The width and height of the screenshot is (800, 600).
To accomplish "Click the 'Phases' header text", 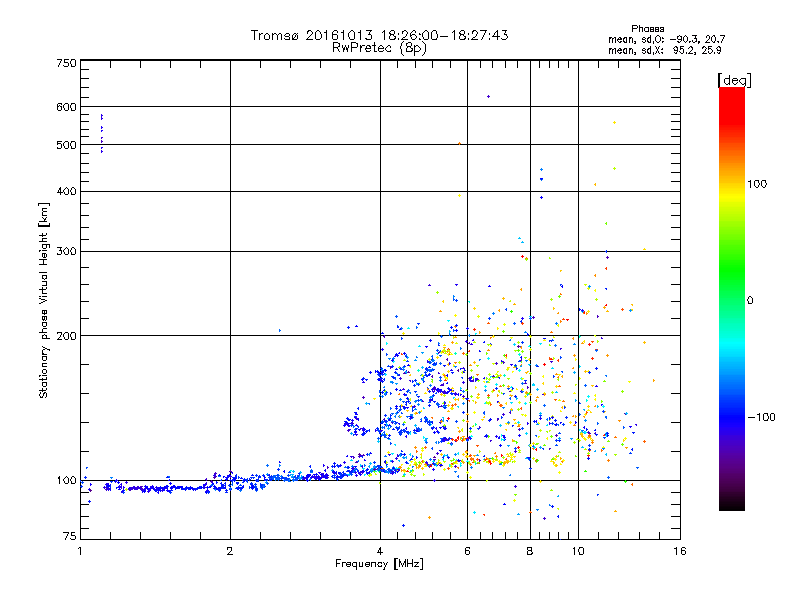I will coord(647,29).
